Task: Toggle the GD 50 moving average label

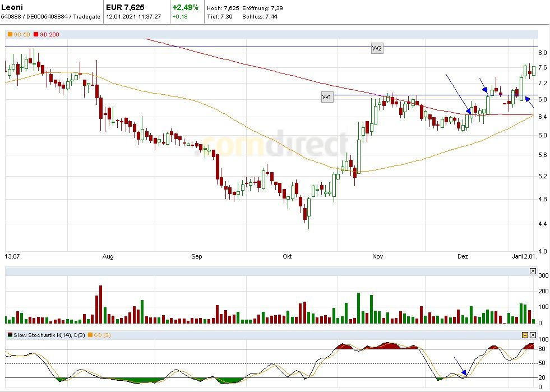Action: (x=21, y=35)
